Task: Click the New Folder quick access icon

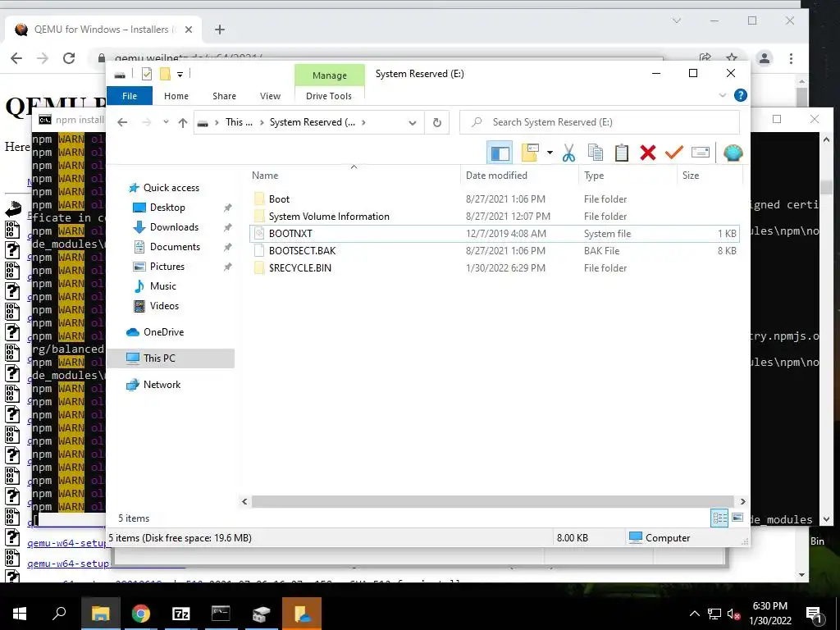Action: coord(165,74)
